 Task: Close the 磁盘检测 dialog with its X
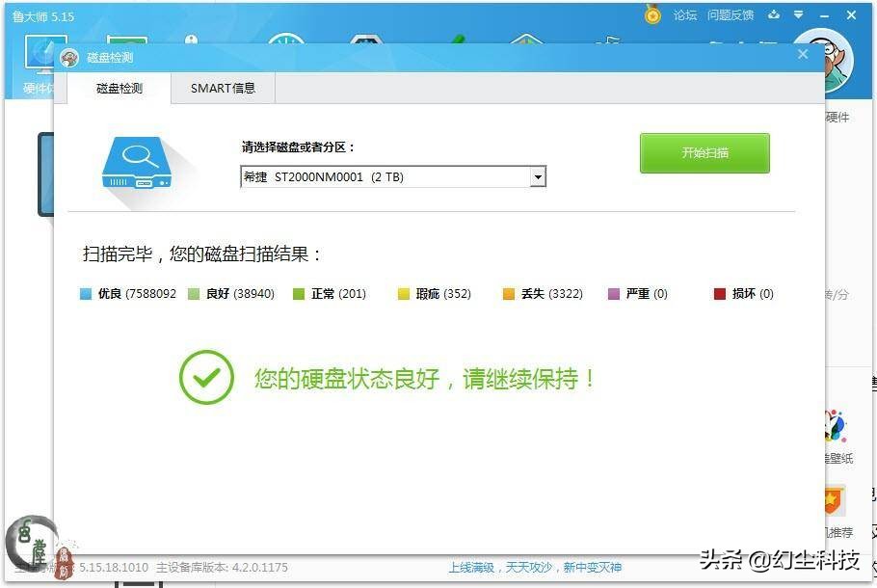[x=803, y=55]
